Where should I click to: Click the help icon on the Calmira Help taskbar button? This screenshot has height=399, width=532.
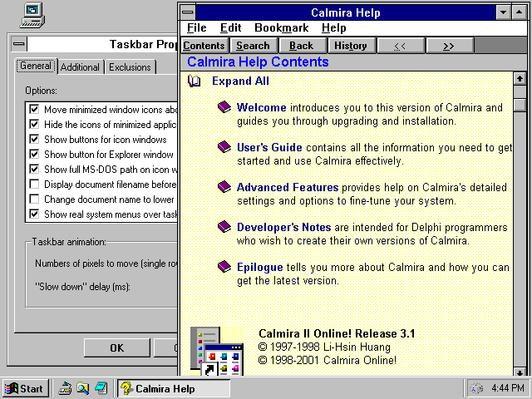coord(126,388)
